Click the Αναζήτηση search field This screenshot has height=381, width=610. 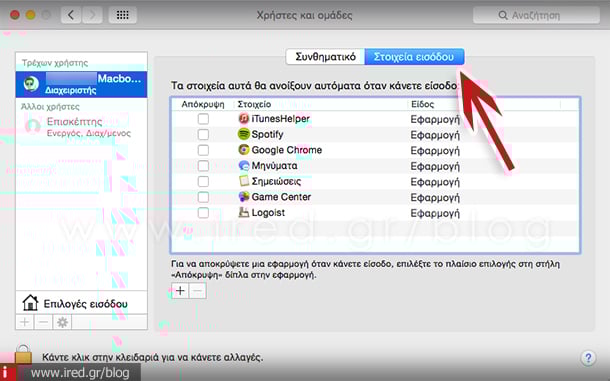pyautogui.click(x=536, y=15)
